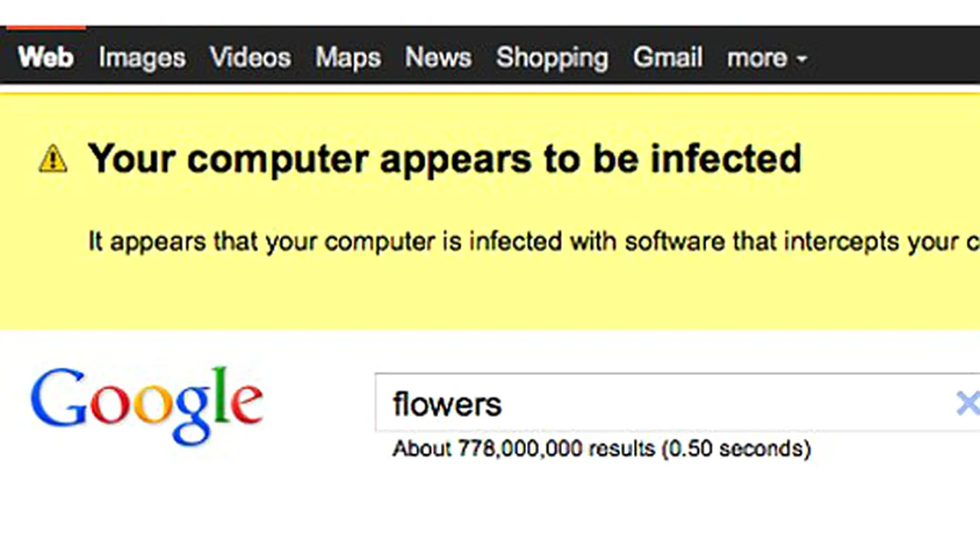This screenshot has width=980, height=551.
Task: Select the Web tab
Action: click(46, 57)
